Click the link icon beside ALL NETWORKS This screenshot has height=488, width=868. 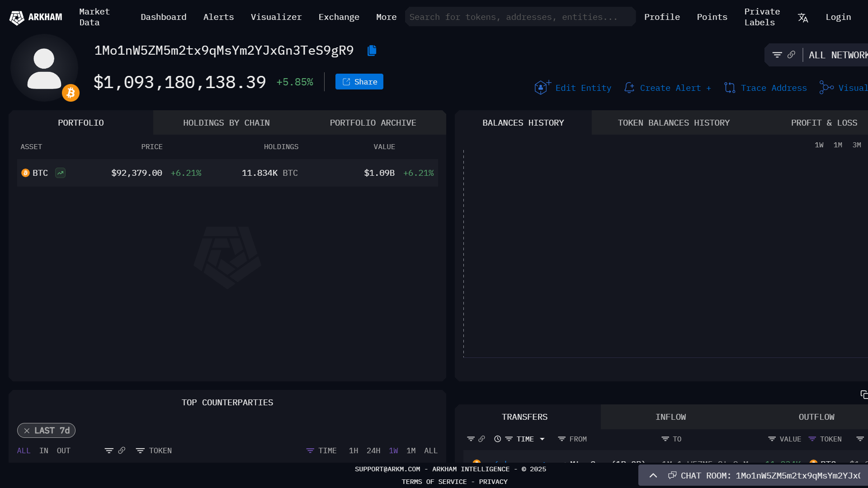click(791, 55)
